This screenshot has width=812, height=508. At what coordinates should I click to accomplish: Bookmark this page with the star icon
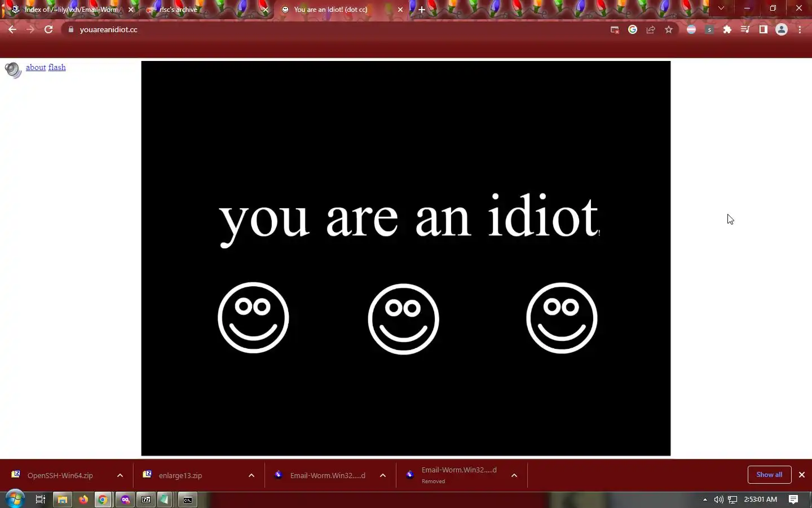(x=669, y=29)
